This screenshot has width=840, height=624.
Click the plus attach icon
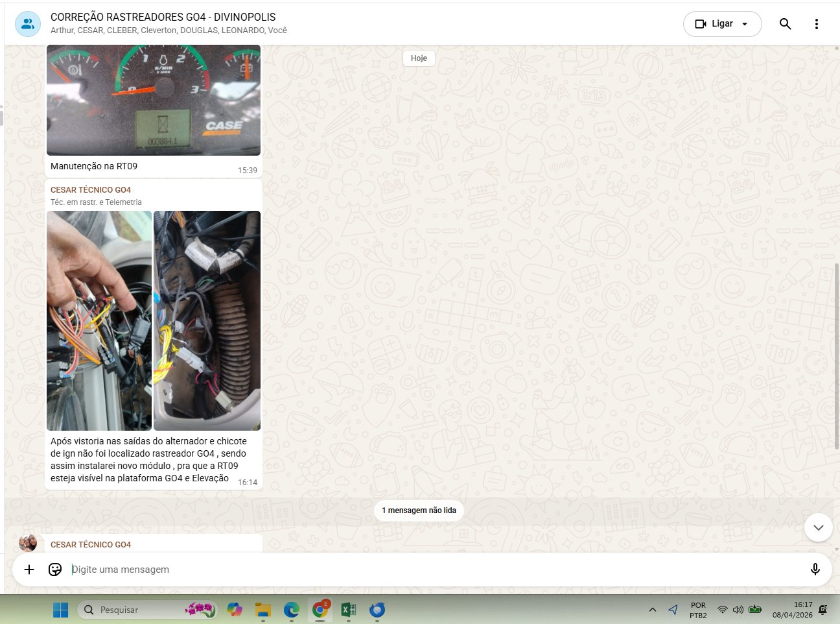29,570
